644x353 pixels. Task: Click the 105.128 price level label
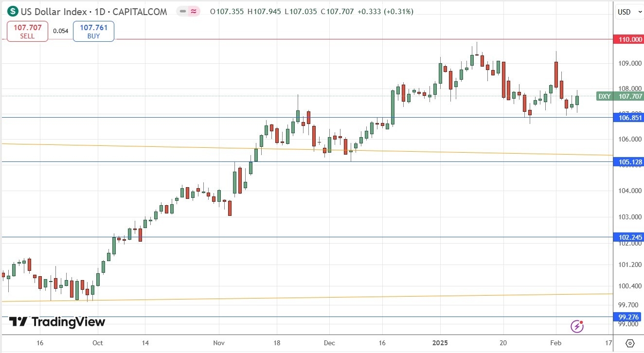[630, 162]
